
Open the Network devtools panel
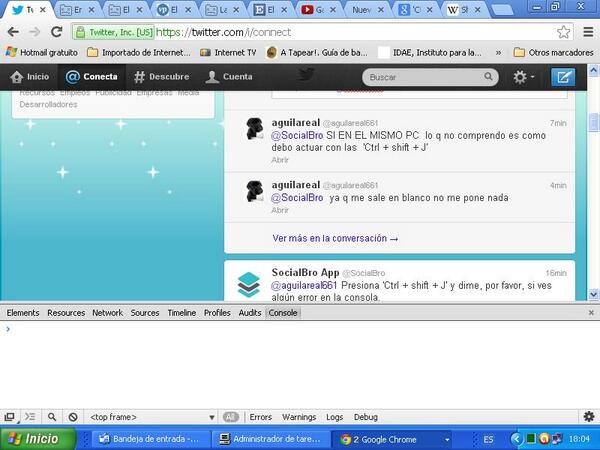108,313
